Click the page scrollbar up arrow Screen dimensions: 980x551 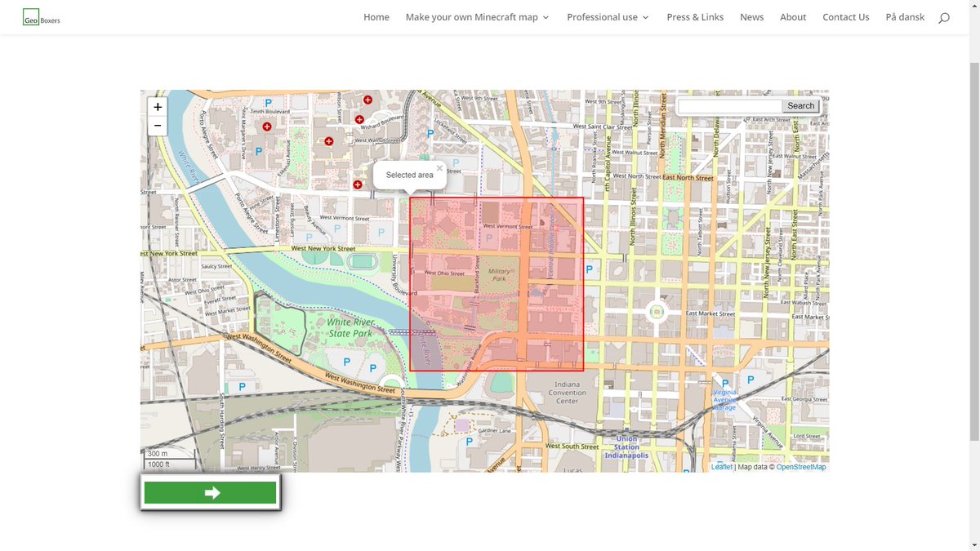(x=973, y=6)
